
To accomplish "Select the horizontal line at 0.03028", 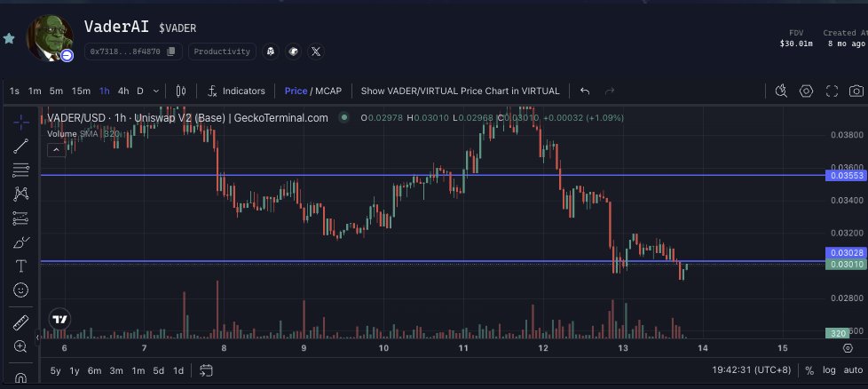I will [432, 261].
